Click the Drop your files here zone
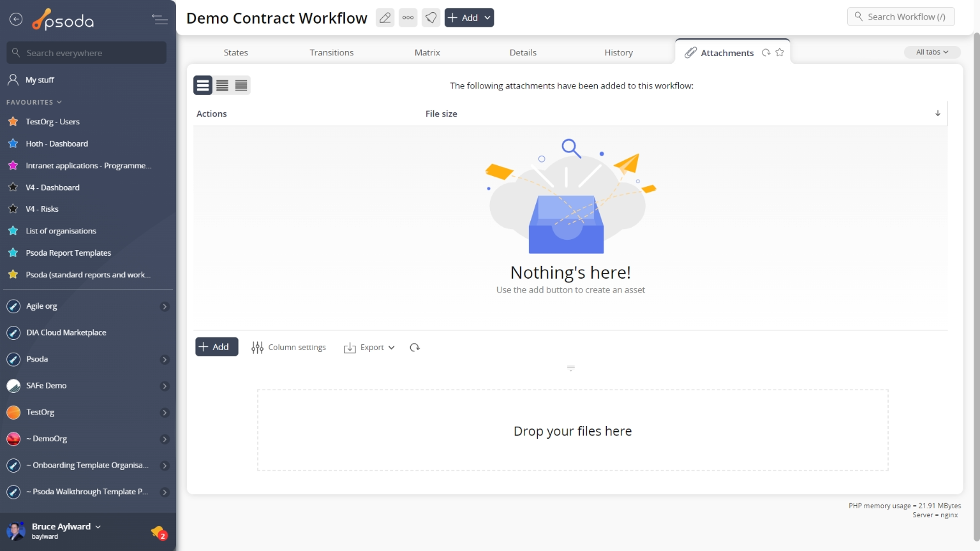 click(x=572, y=430)
